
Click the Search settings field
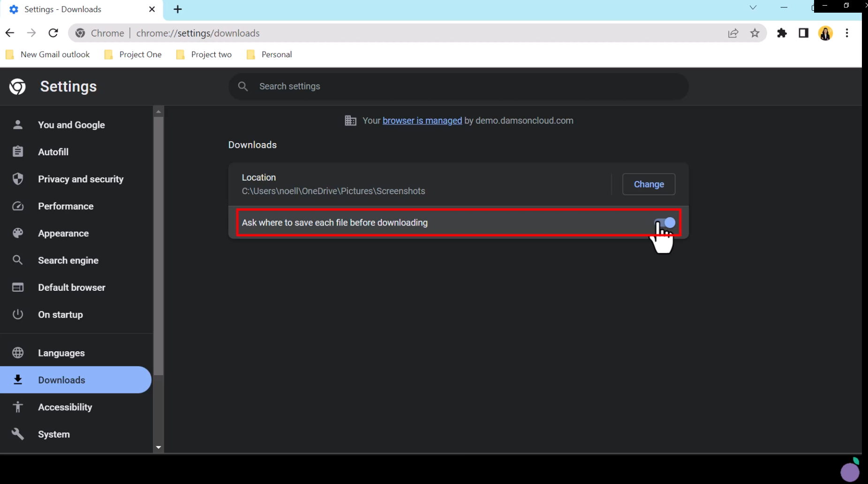[458, 86]
